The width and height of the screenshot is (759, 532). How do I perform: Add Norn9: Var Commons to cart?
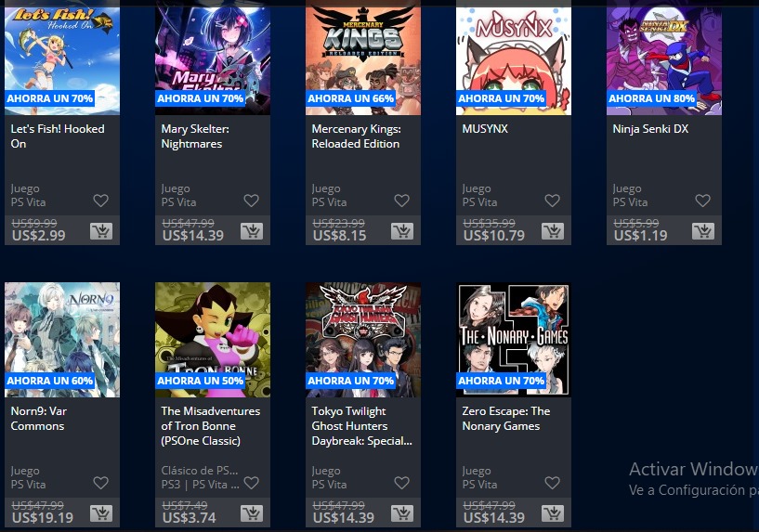(x=101, y=513)
